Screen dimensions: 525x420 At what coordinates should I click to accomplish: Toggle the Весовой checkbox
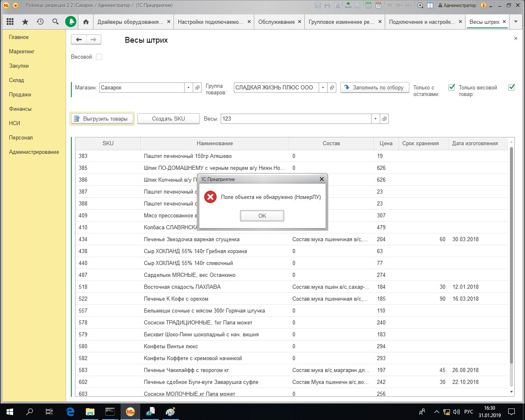click(99, 57)
